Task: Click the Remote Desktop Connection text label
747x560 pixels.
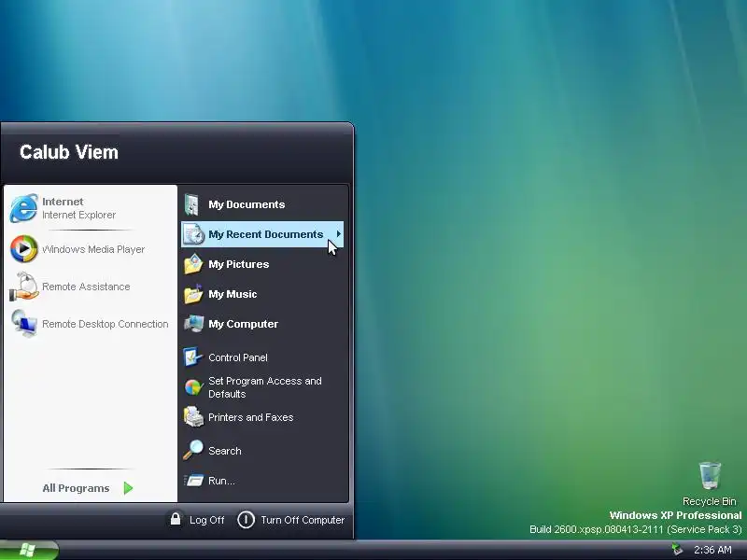Action: tap(106, 324)
